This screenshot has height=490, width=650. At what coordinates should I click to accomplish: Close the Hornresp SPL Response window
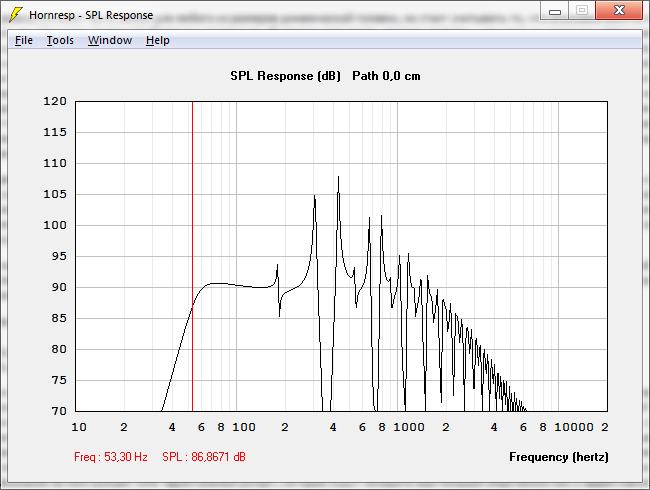619,10
